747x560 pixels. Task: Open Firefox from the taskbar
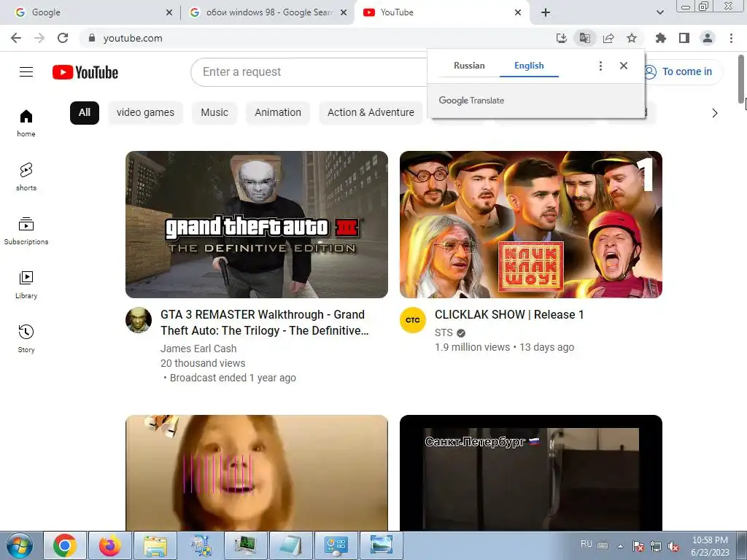coord(110,545)
